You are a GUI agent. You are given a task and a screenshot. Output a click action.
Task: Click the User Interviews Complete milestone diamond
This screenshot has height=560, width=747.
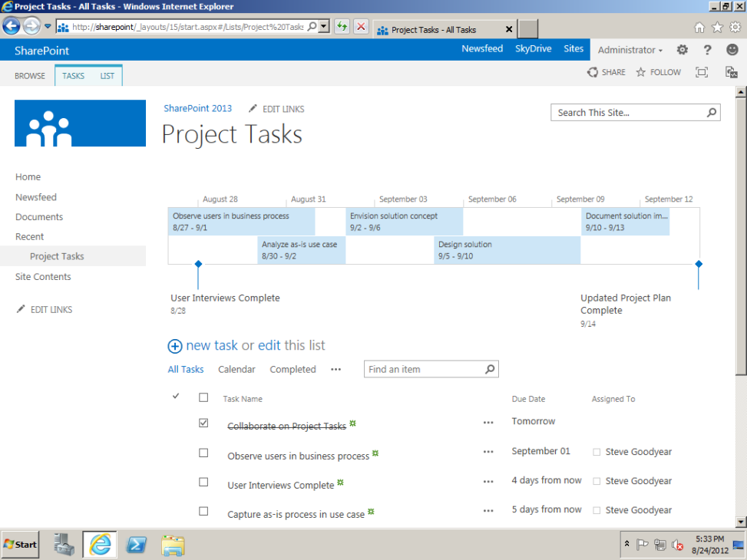[x=197, y=264]
